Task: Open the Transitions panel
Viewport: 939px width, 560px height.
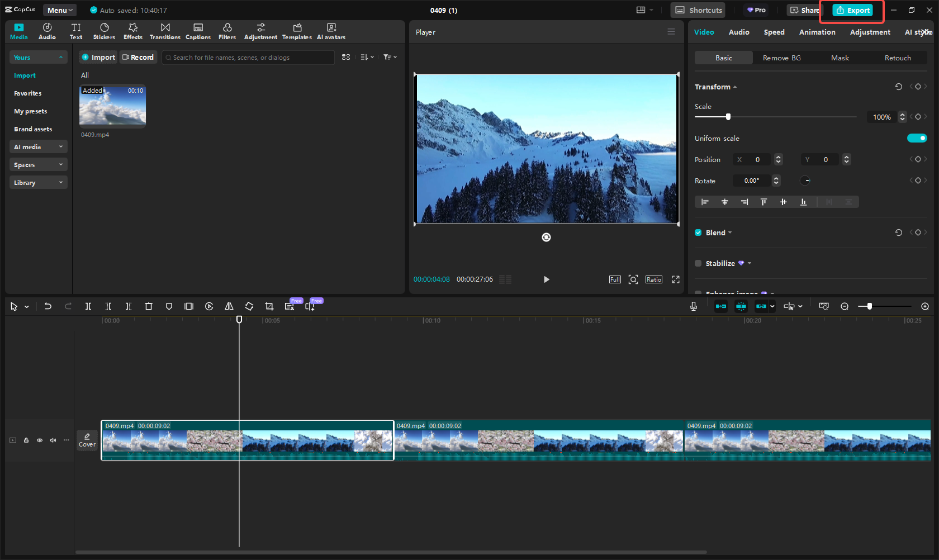Action: (x=165, y=31)
